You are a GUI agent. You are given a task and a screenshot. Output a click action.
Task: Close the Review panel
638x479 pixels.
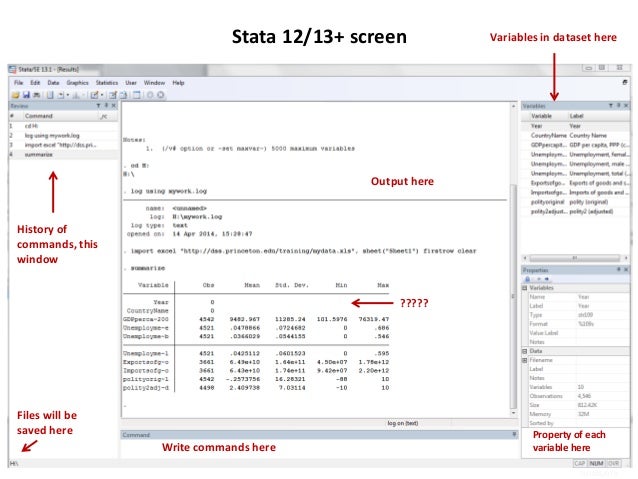tap(114, 105)
